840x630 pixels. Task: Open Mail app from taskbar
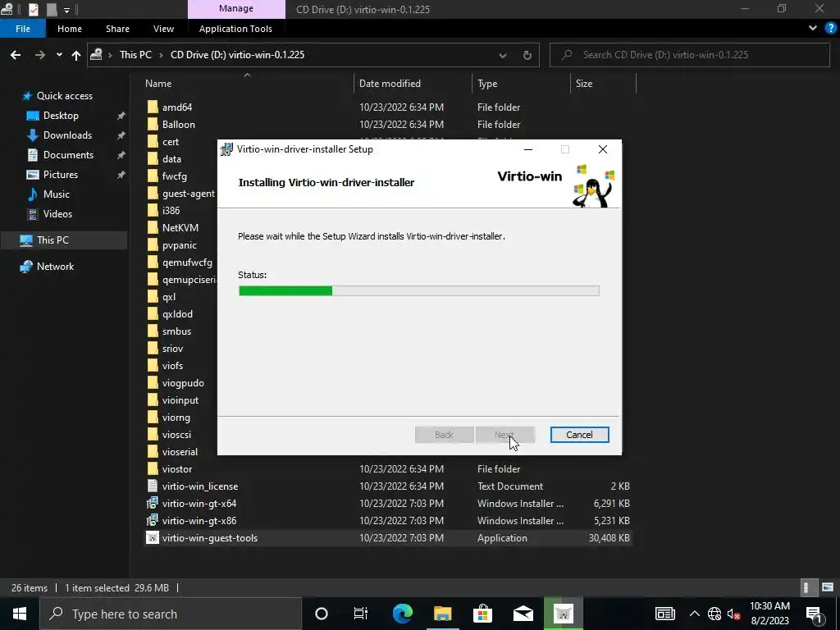pyautogui.click(x=523, y=614)
